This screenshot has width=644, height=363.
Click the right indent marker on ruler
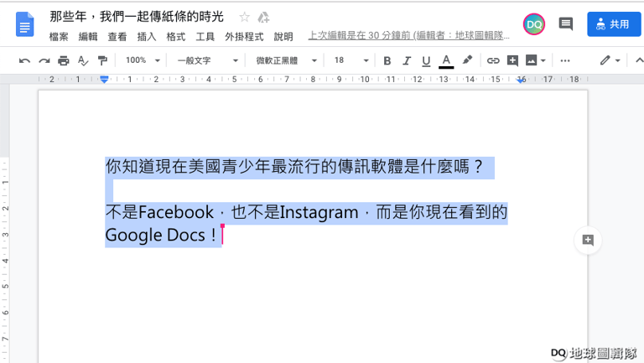[x=521, y=80]
